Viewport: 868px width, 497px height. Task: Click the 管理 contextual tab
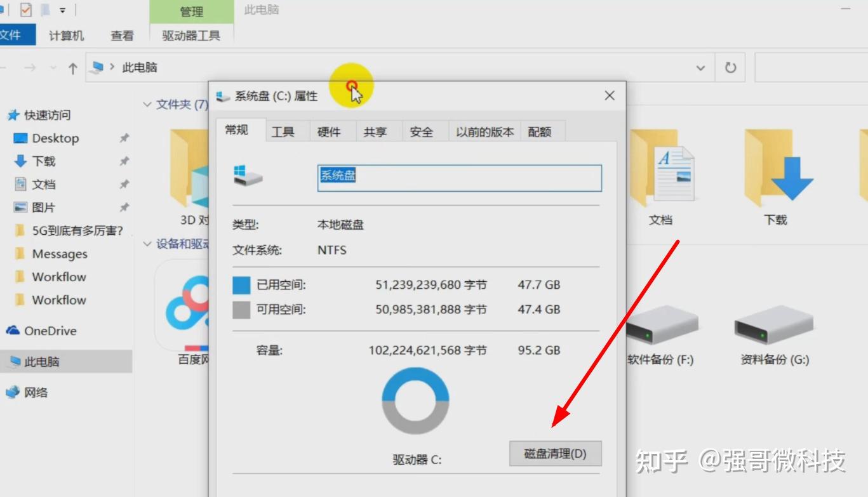pyautogui.click(x=191, y=11)
